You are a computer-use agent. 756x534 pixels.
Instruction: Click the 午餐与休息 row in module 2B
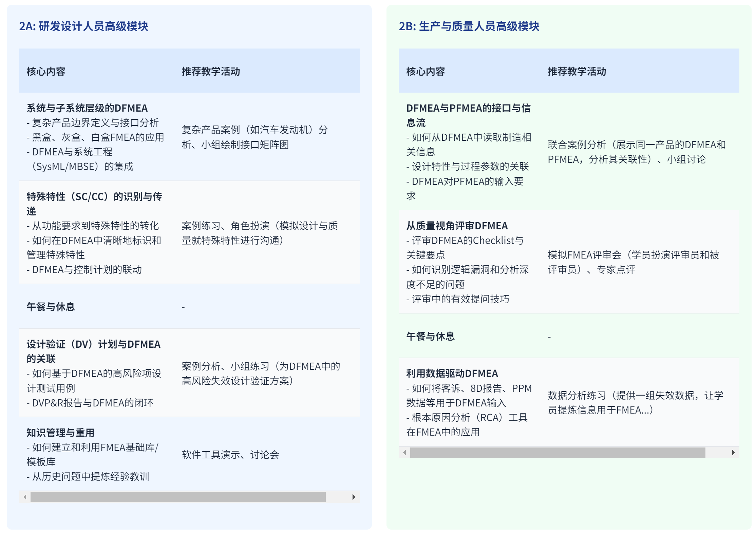pyautogui.click(x=431, y=337)
